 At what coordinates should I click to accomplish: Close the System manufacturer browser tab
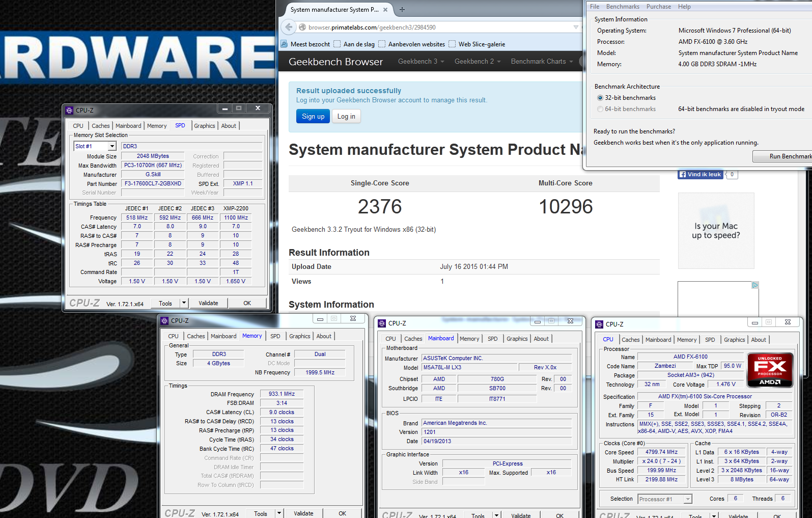point(385,10)
